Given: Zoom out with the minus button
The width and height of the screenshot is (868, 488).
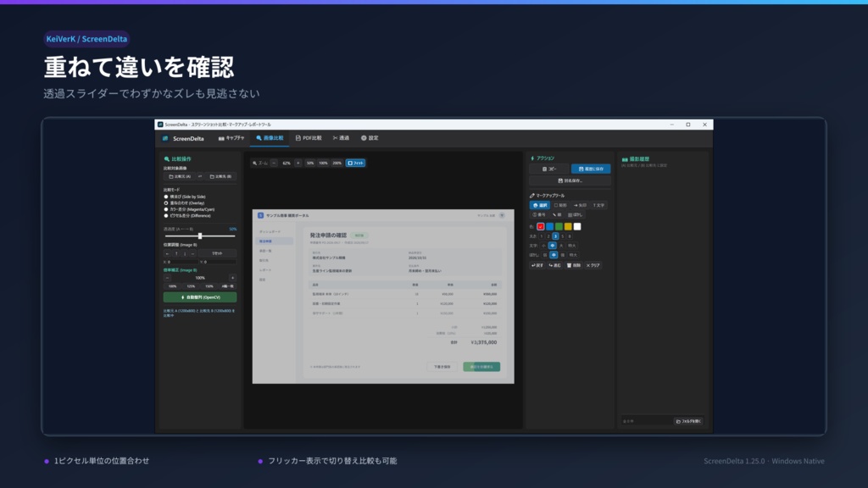Looking at the screenshot, I should pyautogui.click(x=274, y=164).
